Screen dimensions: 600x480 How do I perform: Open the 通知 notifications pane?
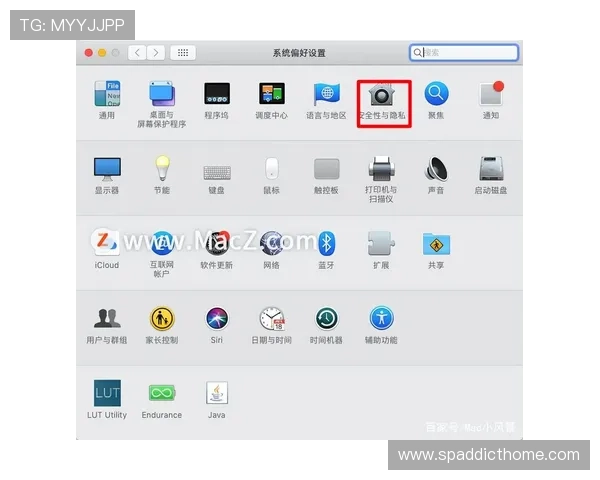490,95
